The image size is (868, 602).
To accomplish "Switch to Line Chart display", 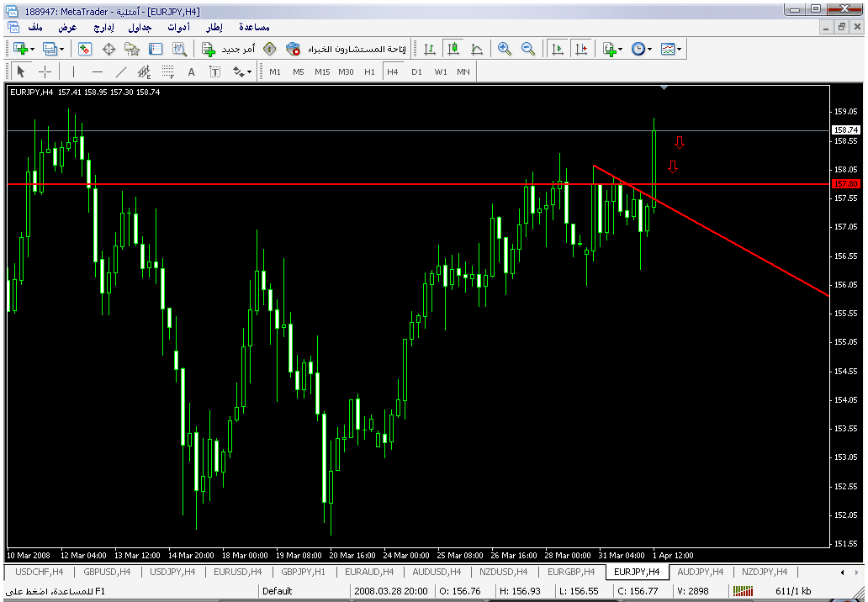I will click(x=477, y=50).
